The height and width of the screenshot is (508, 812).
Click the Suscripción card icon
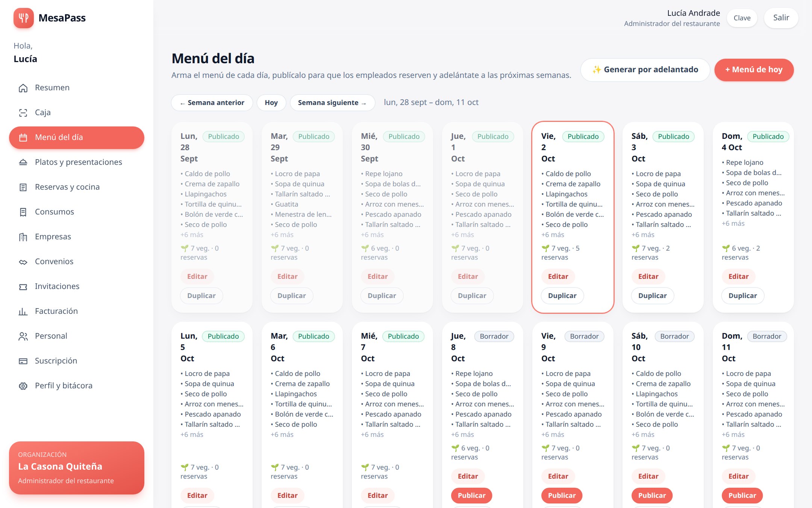pyautogui.click(x=23, y=361)
